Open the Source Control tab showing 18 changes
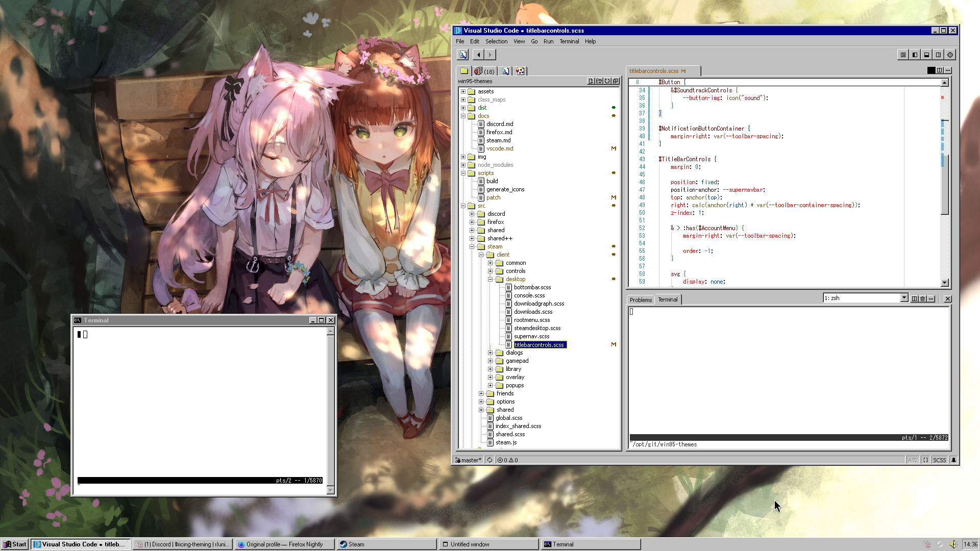Screen dimensions: 980x551 [484, 71]
